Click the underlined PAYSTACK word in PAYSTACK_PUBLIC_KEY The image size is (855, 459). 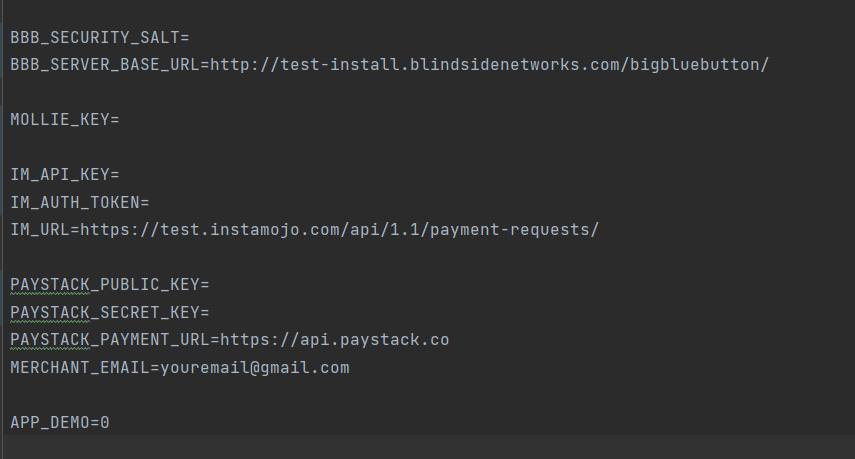coord(50,285)
